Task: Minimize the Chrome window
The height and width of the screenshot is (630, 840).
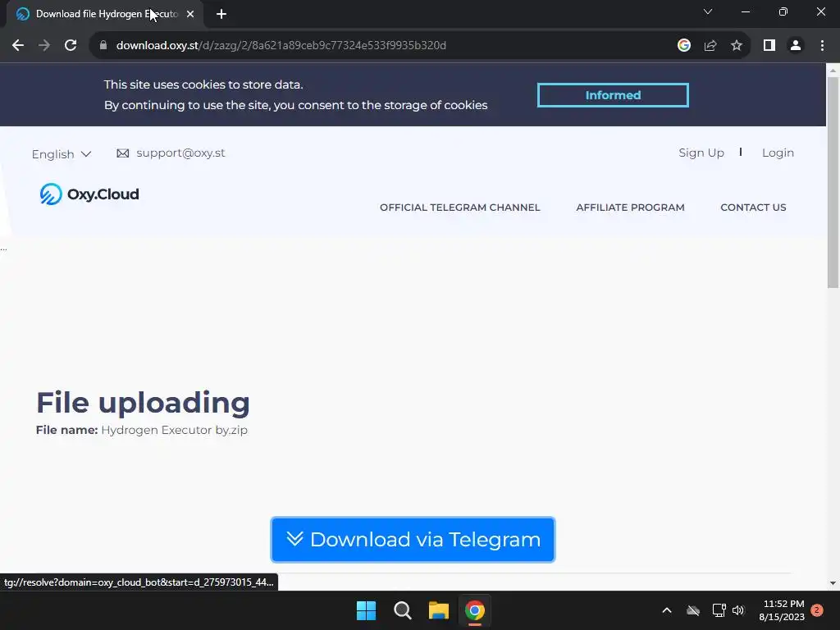Action: click(746, 11)
